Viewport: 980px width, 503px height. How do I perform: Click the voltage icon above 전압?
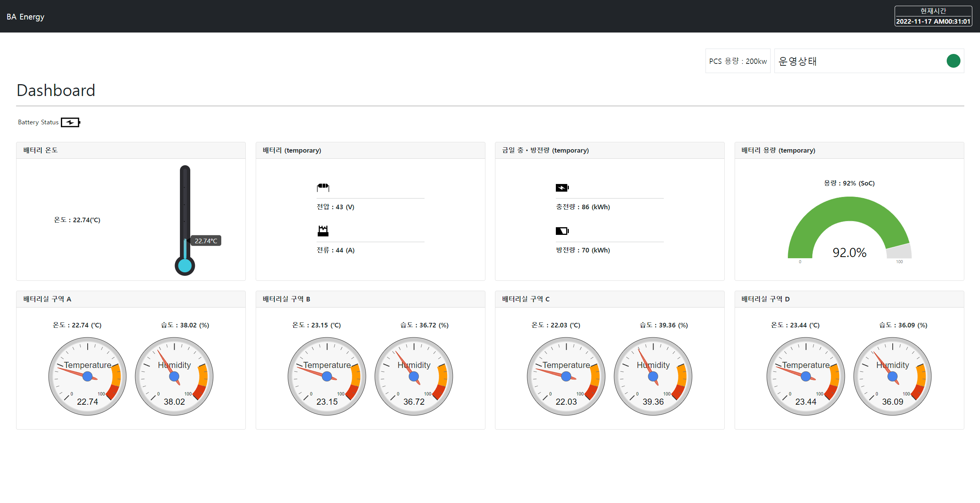pyautogui.click(x=323, y=187)
